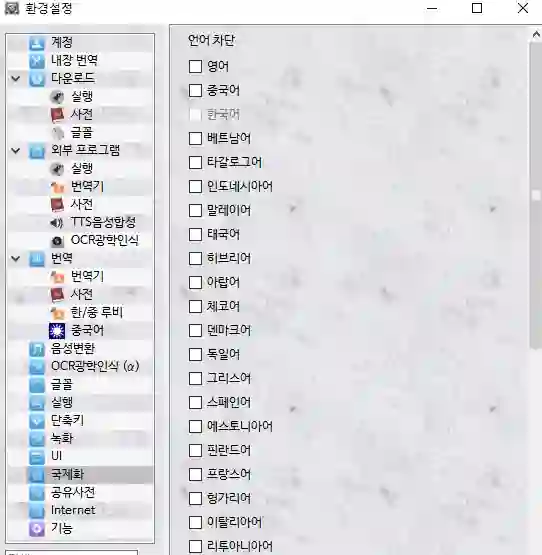
Task: Click the OCR광학인식 camera icon
Action: click(x=57, y=241)
